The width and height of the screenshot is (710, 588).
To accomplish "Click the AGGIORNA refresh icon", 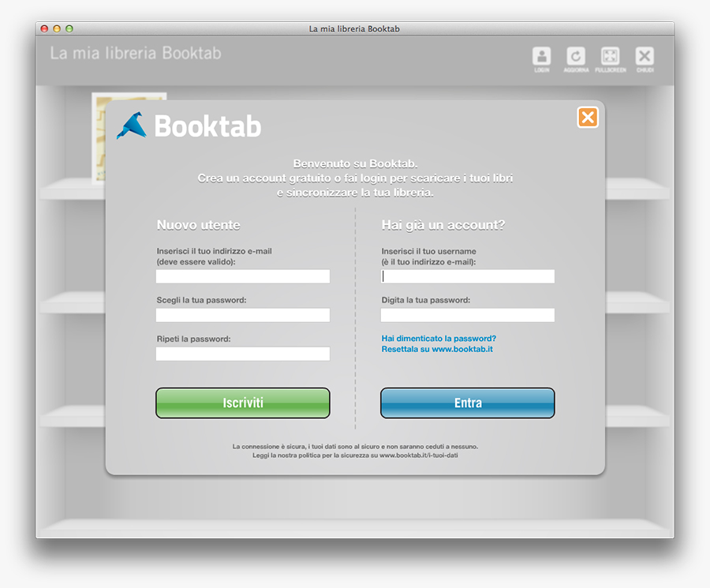I will point(576,58).
